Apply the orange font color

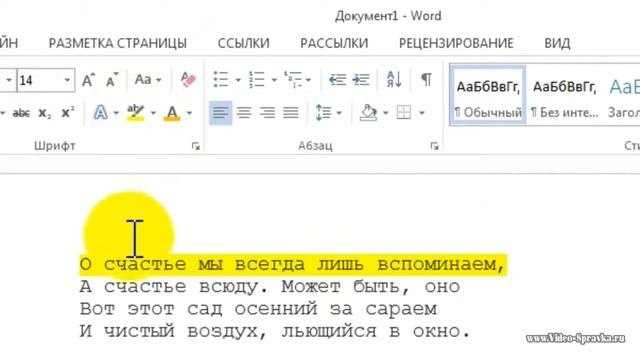172,113
